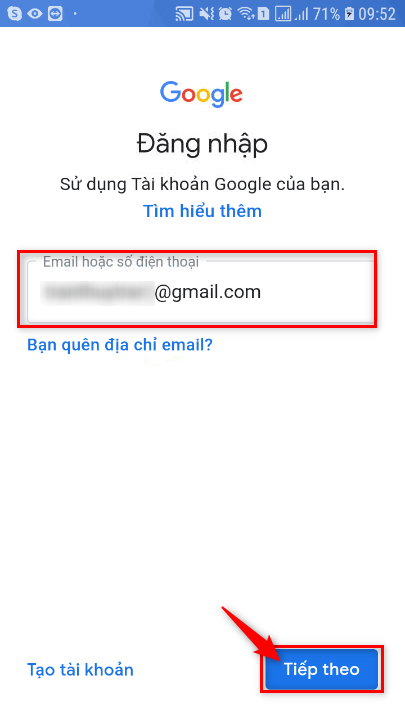Tap the cast screen icon
This screenshot has height=719, width=405.
tap(184, 14)
